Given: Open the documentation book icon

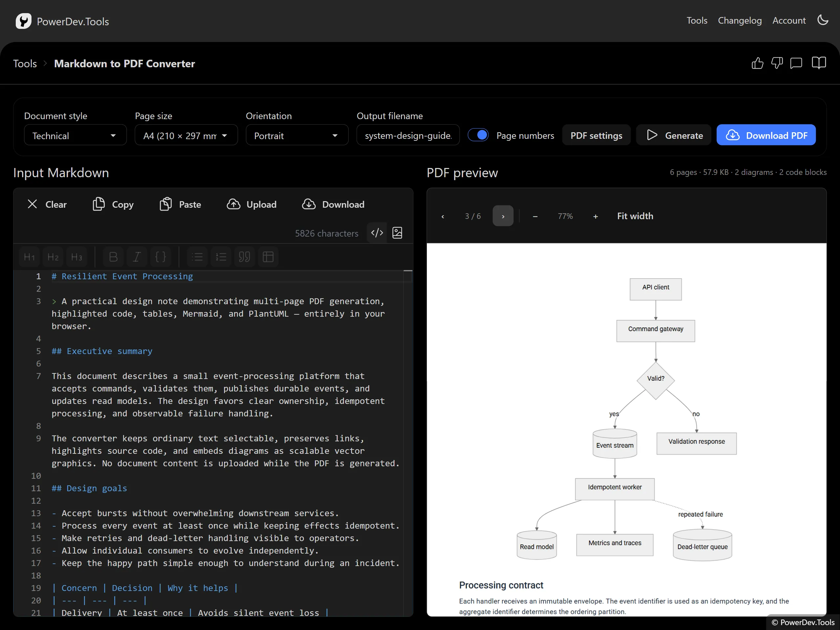Looking at the screenshot, I should pyautogui.click(x=819, y=63).
